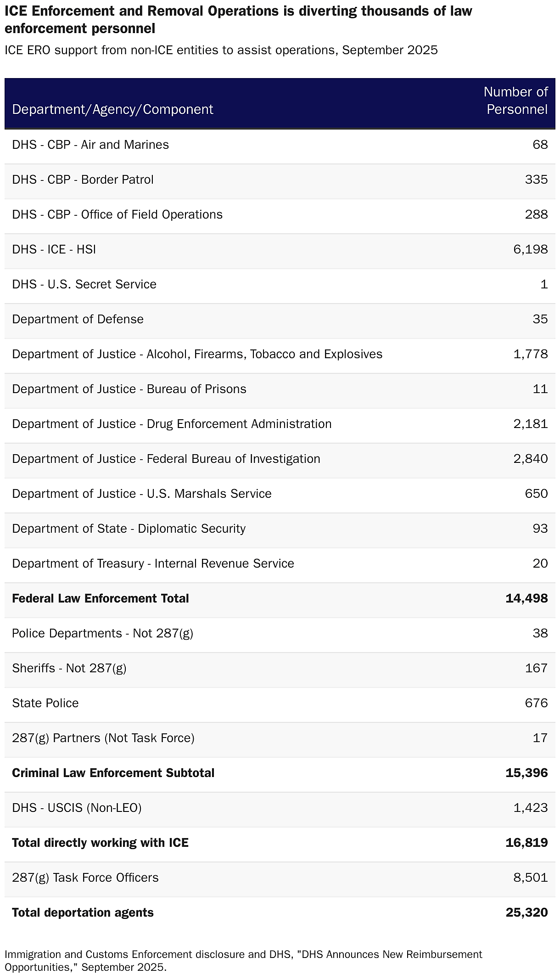Click the 6,198 personnel value
The image size is (560, 980).
point(530,249)
